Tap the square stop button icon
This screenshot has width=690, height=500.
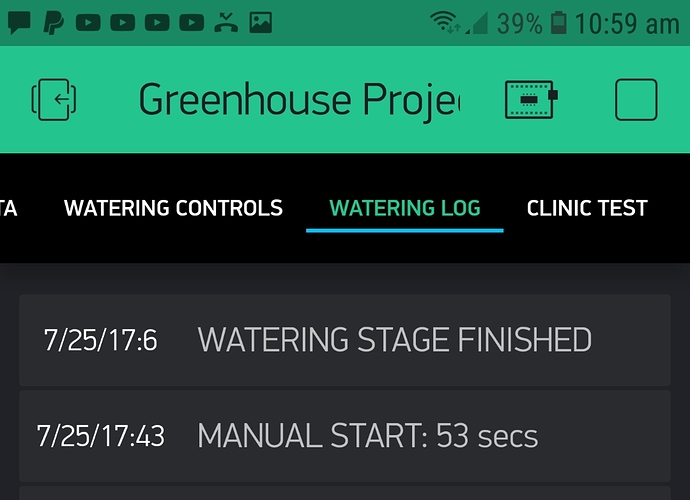tap(636, 99)
